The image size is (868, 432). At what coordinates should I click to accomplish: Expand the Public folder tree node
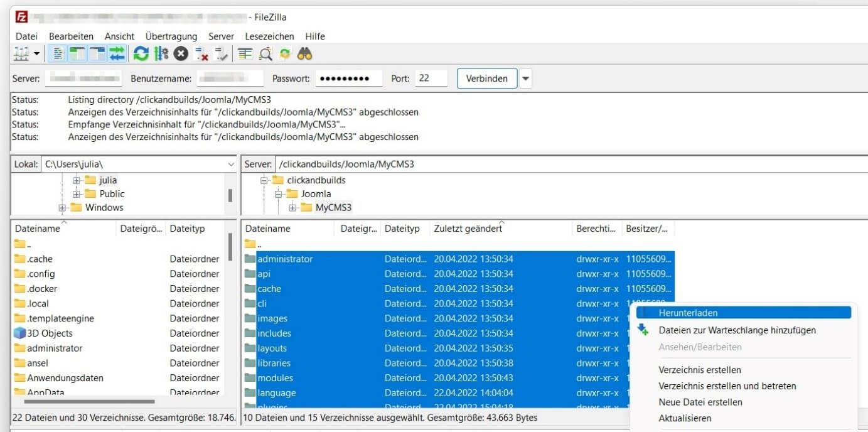point(77,194)
